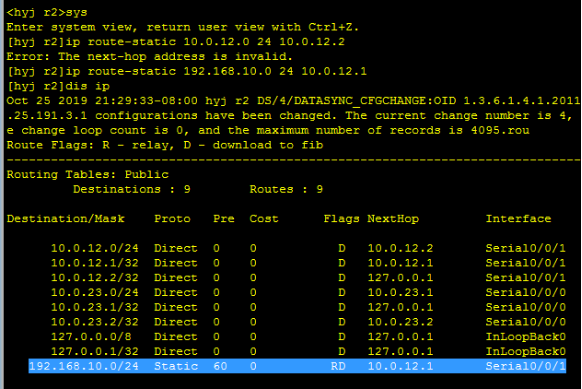Click highlighted destination '192.168.10.0/24'

click(84, 366)
